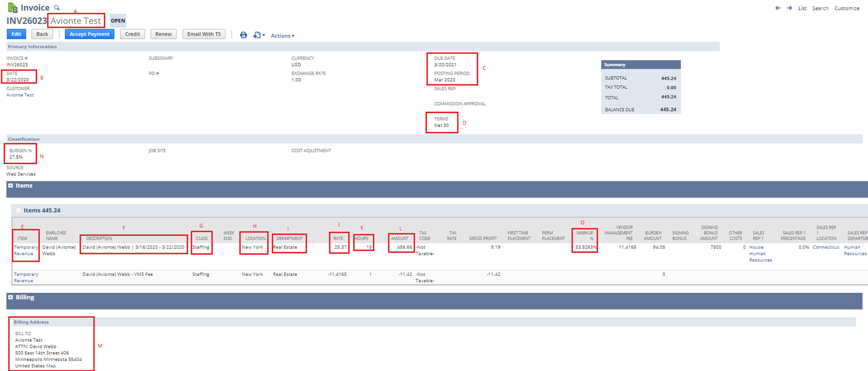
Task: Collapse the Items section header
Action: 10,186
